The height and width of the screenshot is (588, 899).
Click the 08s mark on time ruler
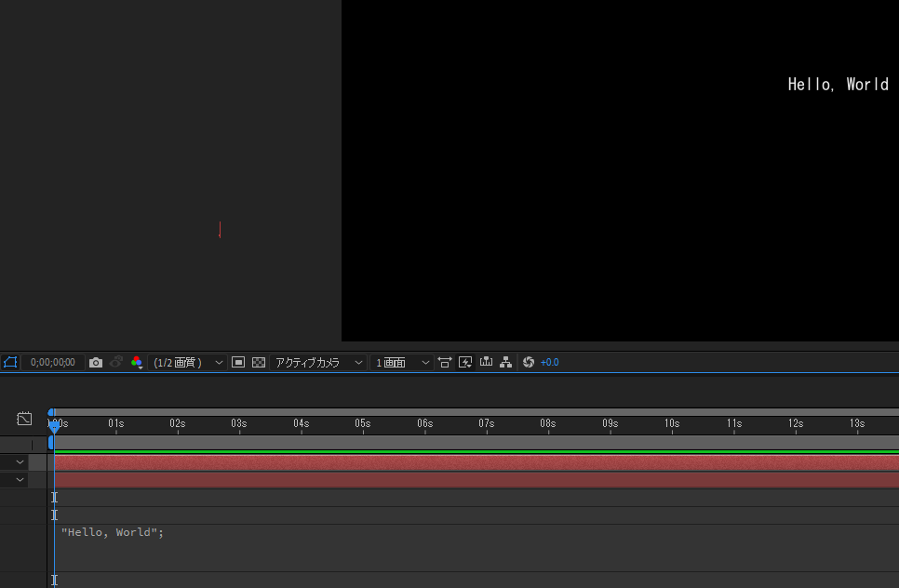tap(547, 423)
